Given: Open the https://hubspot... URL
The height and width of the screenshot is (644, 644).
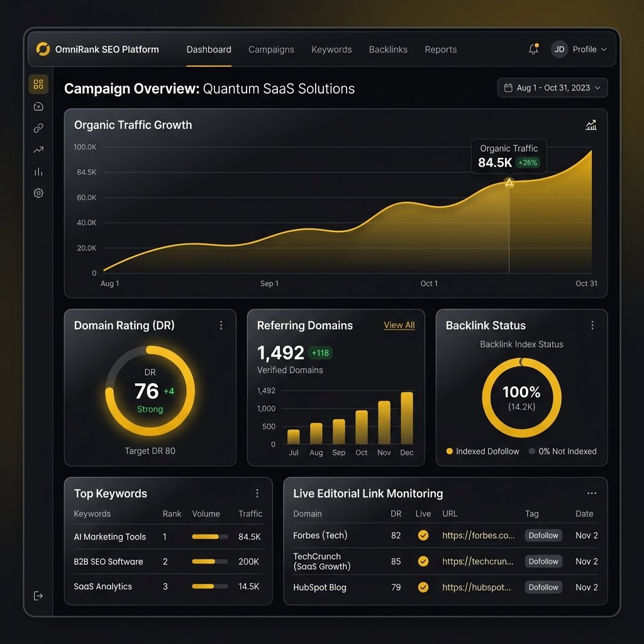Looking at the screenshot, I should click(477, 587).
